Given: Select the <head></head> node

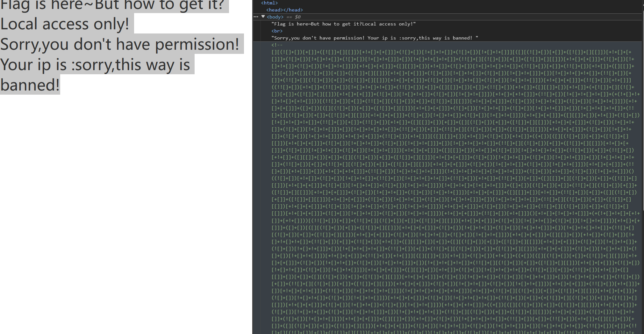Looking at the screenshot, I should [285, 10].
